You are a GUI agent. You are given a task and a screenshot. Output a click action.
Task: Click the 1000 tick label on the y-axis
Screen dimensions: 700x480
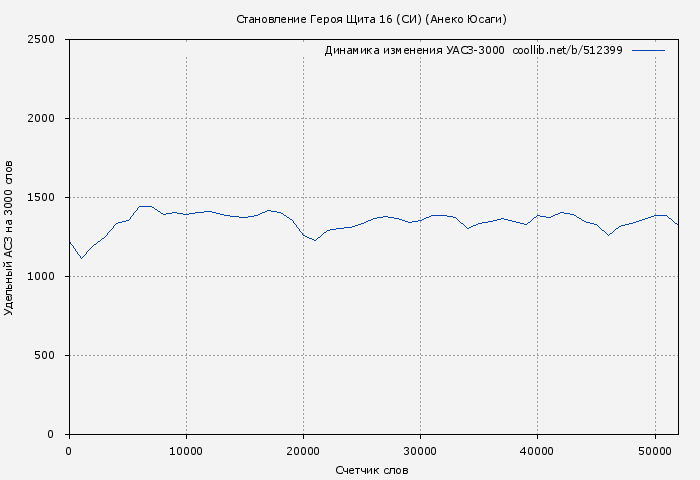tap(47, 277)
